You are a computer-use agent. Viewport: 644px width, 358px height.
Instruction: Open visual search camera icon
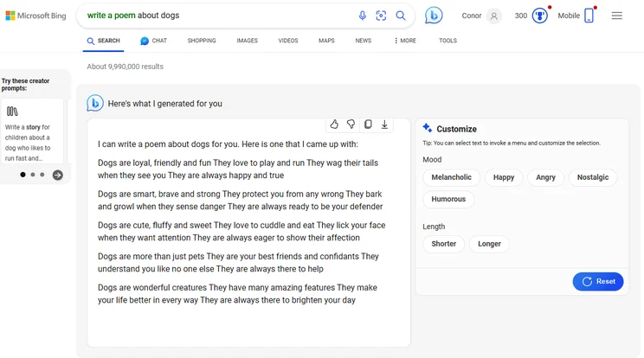381,16
